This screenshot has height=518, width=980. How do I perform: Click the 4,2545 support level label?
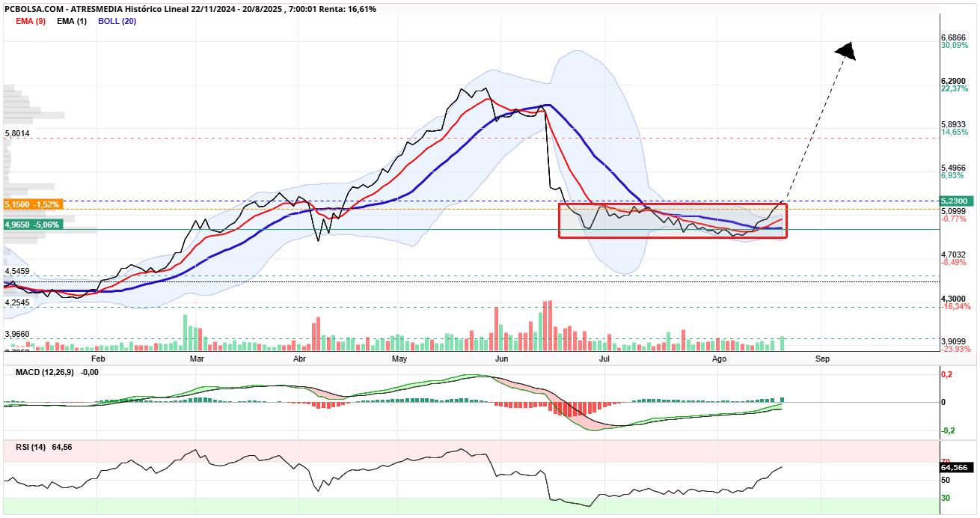click(17, 303)
